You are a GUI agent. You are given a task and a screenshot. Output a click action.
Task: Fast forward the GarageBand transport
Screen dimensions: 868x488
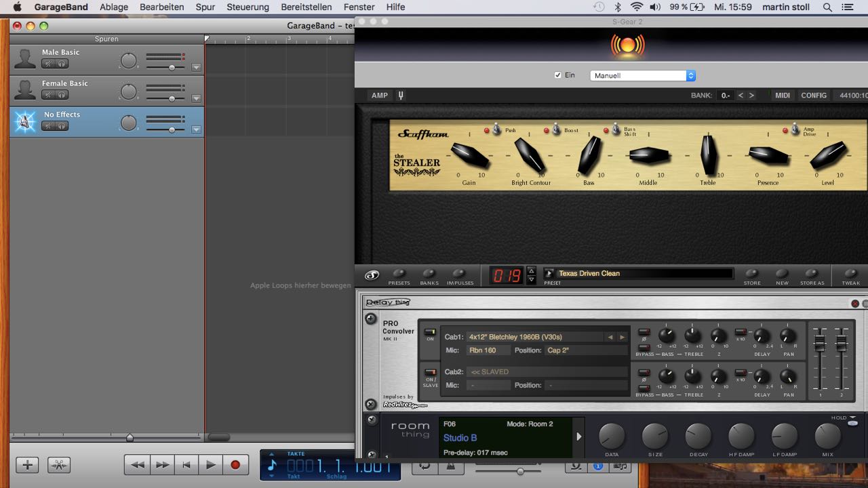coord(162,465)
